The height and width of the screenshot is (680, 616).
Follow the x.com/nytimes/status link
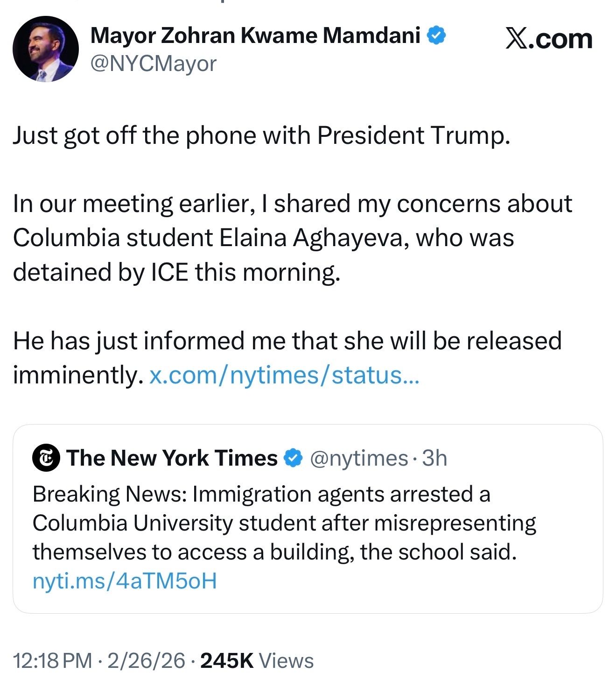click(x=284, y=375)
